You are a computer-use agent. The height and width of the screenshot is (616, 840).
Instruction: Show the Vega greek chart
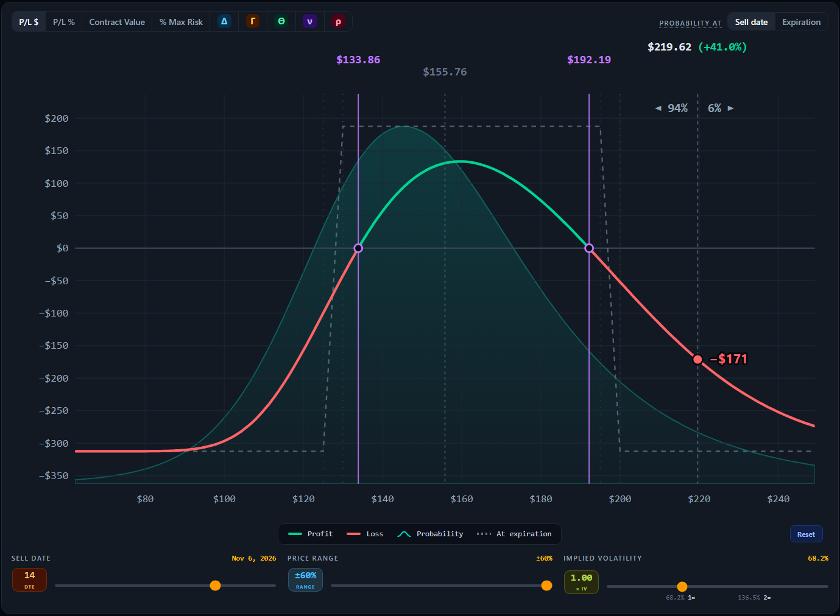[x=310, y=21]
